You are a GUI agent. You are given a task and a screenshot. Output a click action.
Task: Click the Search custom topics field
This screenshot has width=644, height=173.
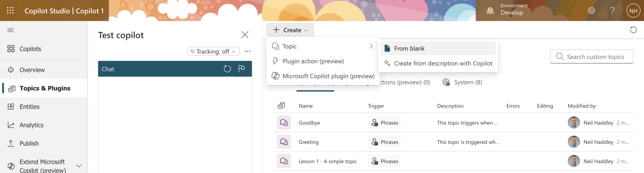(x=595, y=57)
